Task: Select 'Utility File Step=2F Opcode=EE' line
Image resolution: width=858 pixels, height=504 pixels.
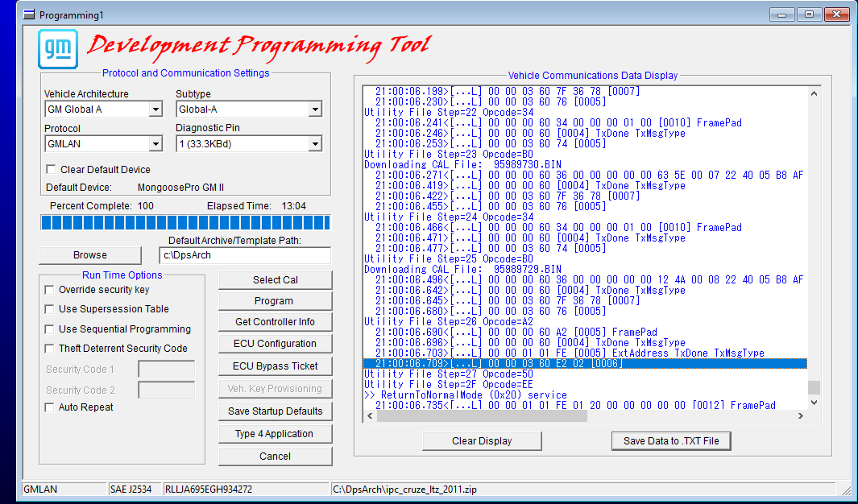Action: pyautogui.click(x=449, y=384)
